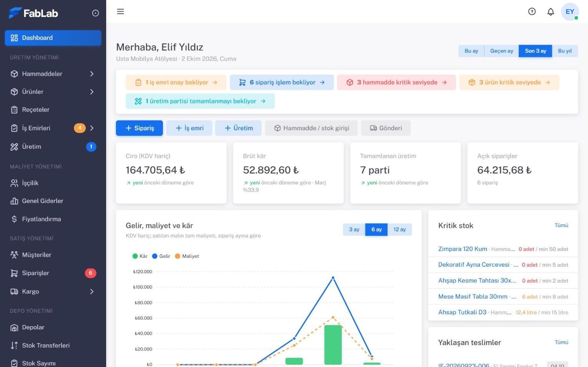Open '6 sipariş işlem bekliyor' alert
Image resolution: width=588 pixels, height=367 pixels.
282,82
